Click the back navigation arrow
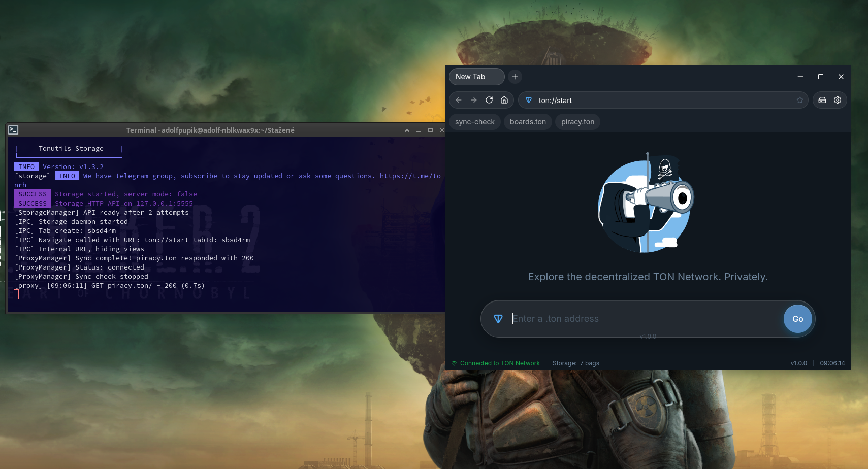Viewport: 868px width, 469px height. point(459,100)
